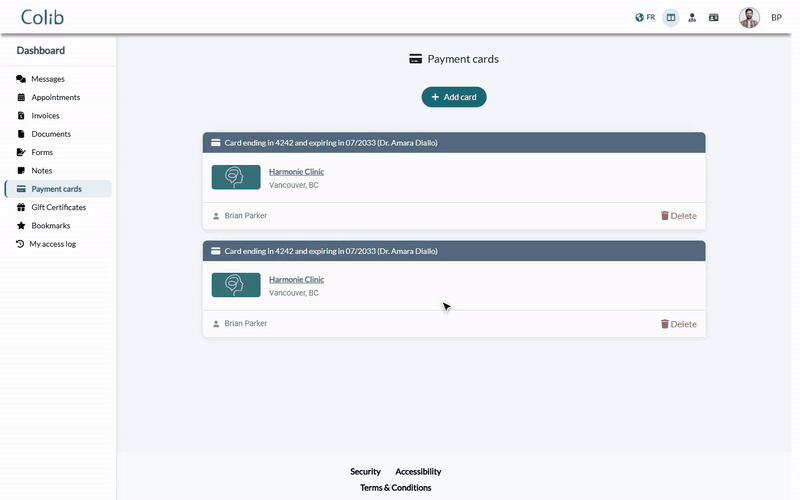Open Documents in sidebar
The height and width of the screenshot is (500, 800).
[x=51, y=134]
